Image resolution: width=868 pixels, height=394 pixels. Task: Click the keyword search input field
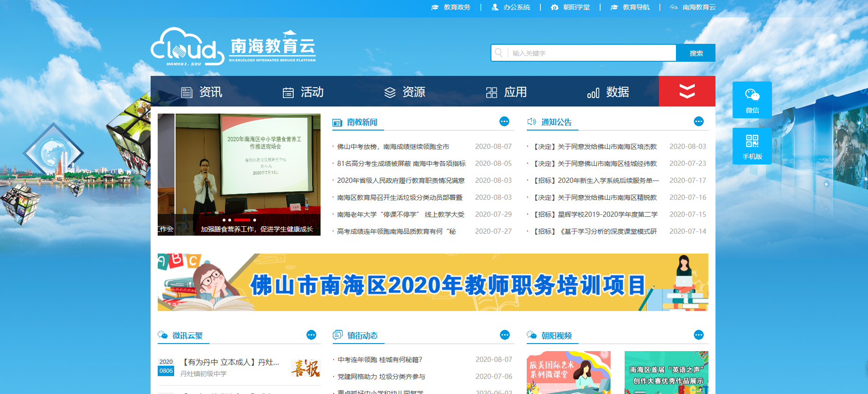point(591,53)
